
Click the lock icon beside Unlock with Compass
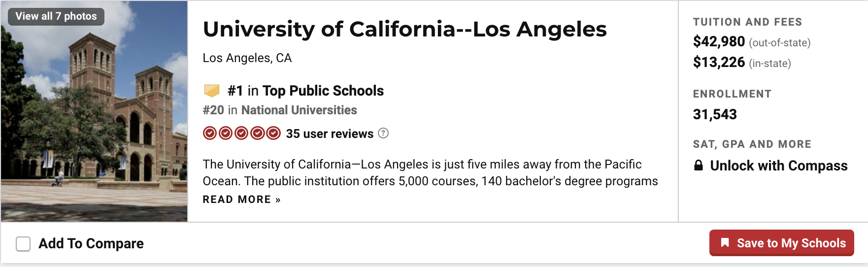coord(698,166)
